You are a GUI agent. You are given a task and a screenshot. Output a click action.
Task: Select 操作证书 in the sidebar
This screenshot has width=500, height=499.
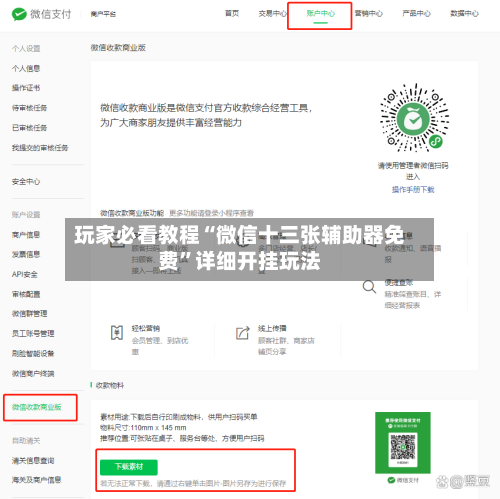26,88
